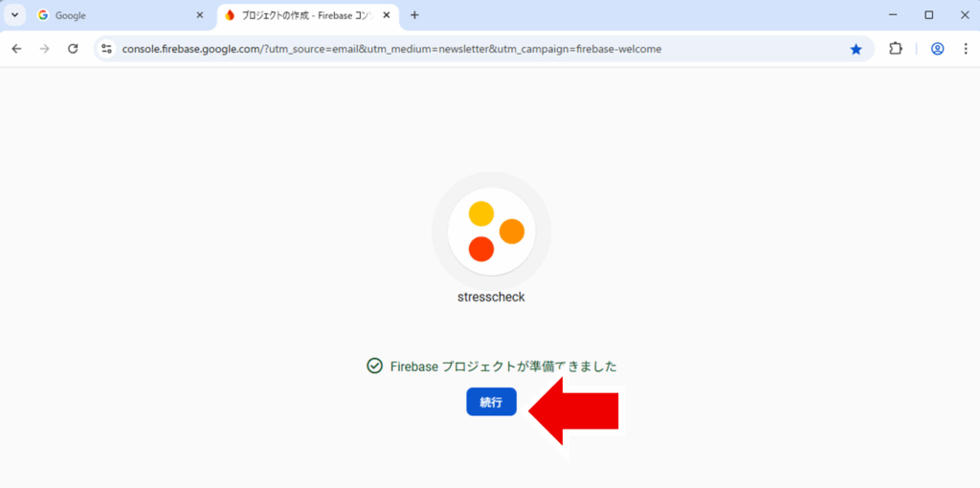This screenshot has width=980, height=488.
Task: Close the Google tab
Action: point(199,15)
